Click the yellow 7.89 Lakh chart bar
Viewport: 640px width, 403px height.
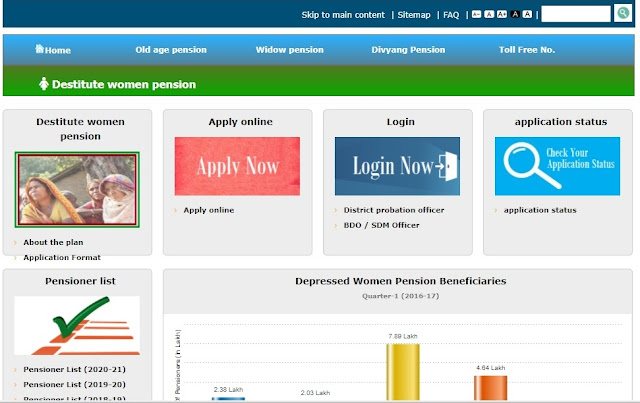point(403,372)
